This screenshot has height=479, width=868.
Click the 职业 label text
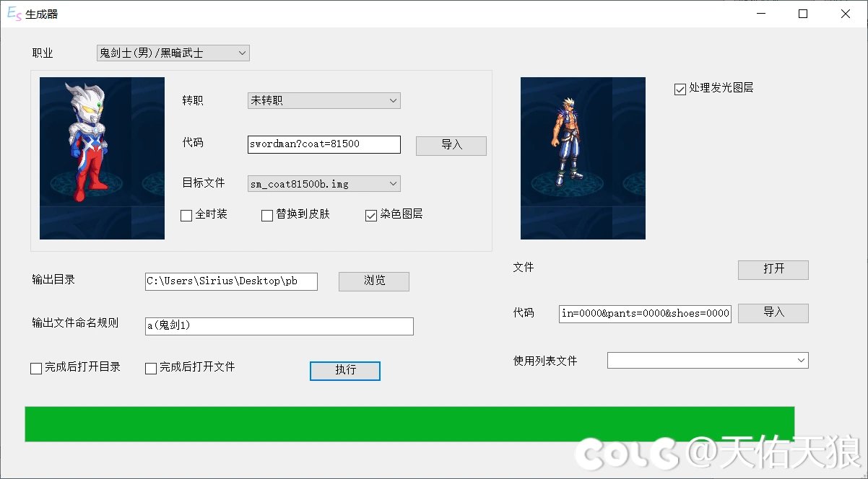pyautogui.click(x=43, y=53)
